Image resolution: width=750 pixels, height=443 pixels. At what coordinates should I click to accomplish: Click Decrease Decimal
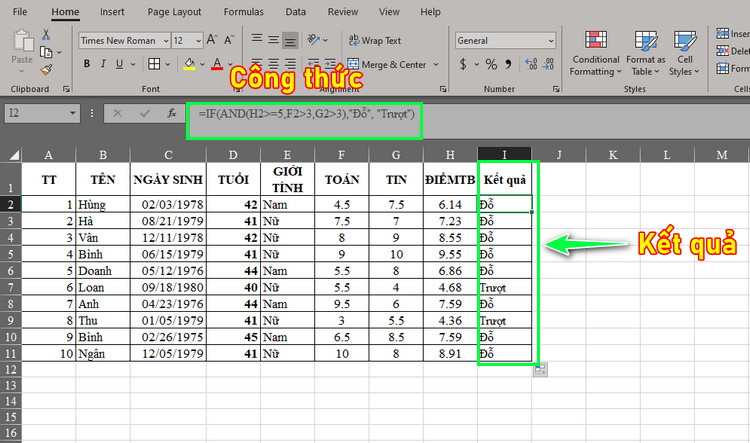click(x=548, y=64)
